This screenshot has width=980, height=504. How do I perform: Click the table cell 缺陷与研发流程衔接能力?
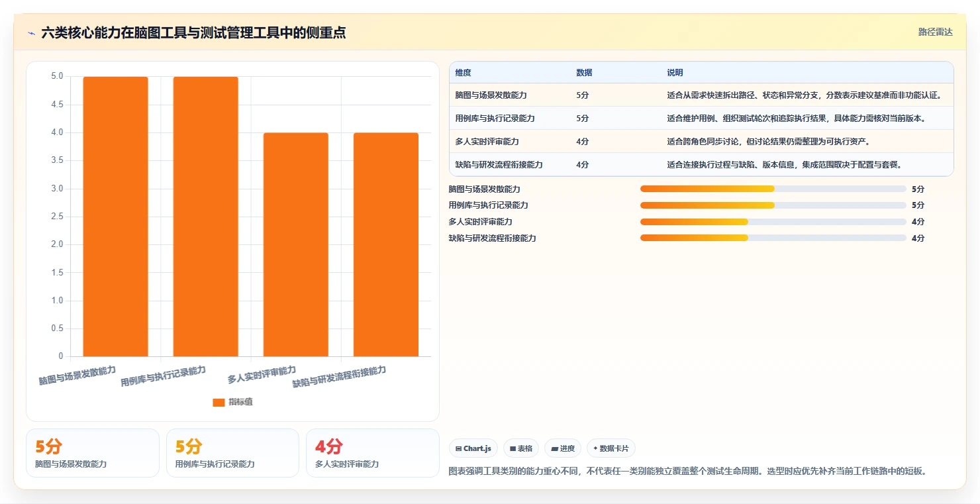499,165
